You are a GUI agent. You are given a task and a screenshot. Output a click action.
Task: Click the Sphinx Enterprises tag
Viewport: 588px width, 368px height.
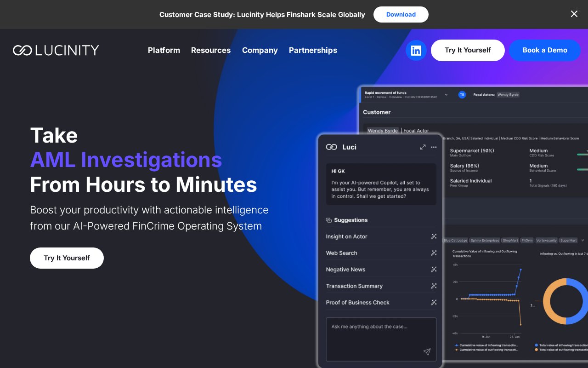pos(485,241)
